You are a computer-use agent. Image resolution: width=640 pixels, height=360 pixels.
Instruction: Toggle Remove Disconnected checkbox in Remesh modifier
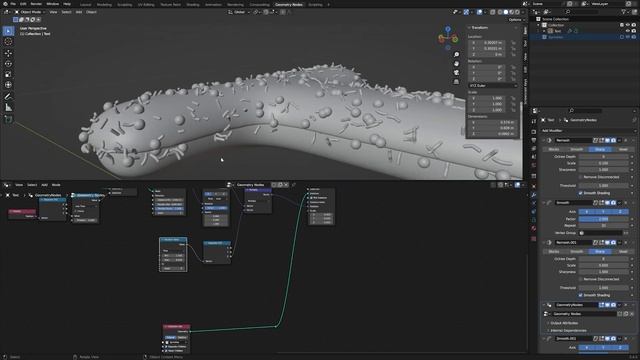(x=580, y=177)
